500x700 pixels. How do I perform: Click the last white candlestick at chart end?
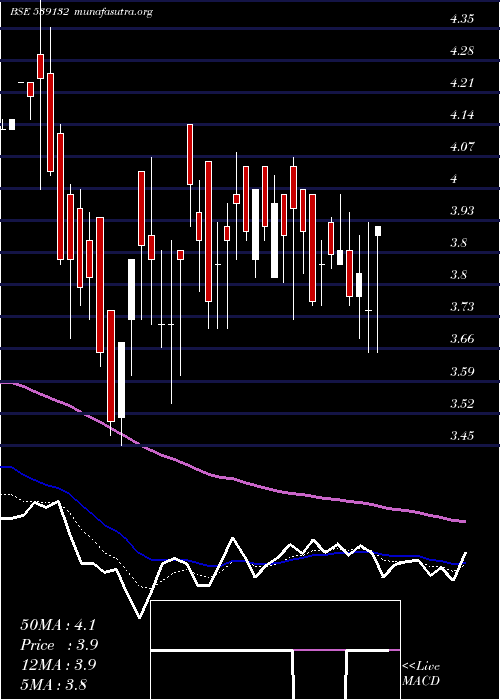pos(378,231)
